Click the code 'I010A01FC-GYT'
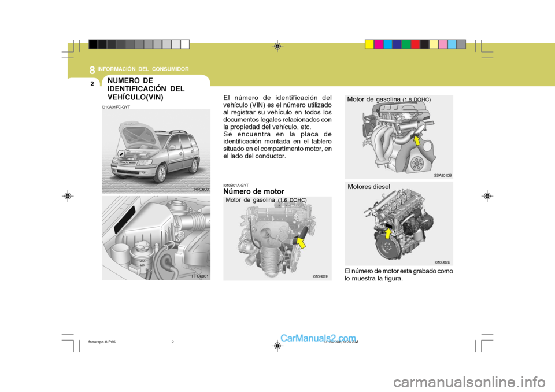The width and height of the screenshot is (555, 392). (x=116, y=107)
